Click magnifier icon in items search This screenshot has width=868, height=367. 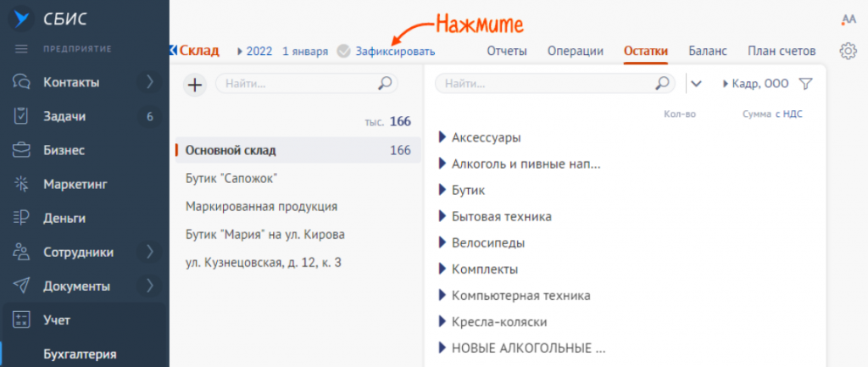(x=664, y=84)
